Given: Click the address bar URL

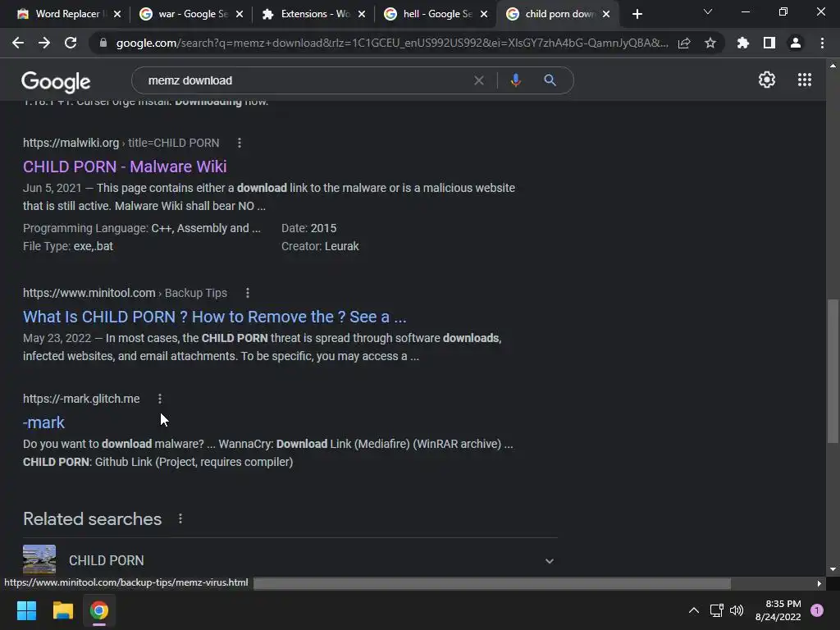Looking at the screenshot, I should 392,43.
